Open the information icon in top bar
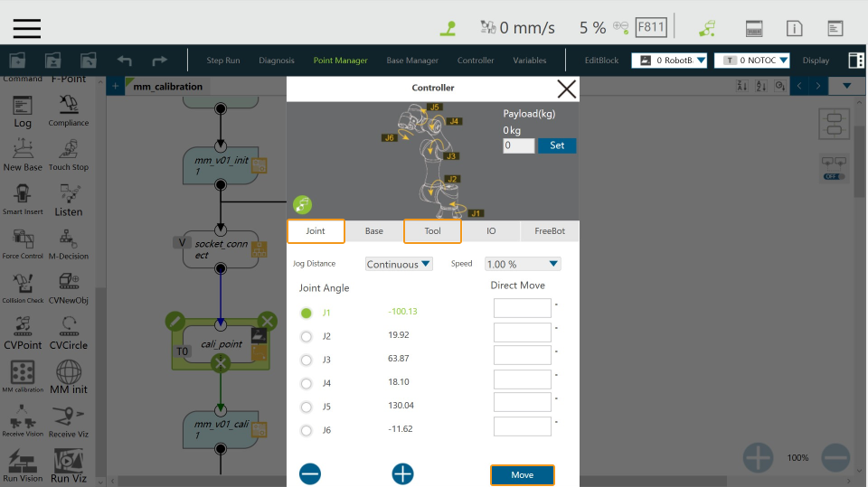 [795, 28]
